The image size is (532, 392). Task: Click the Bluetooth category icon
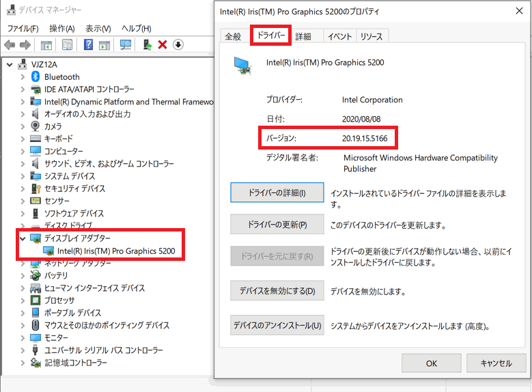tap(36, 76)
